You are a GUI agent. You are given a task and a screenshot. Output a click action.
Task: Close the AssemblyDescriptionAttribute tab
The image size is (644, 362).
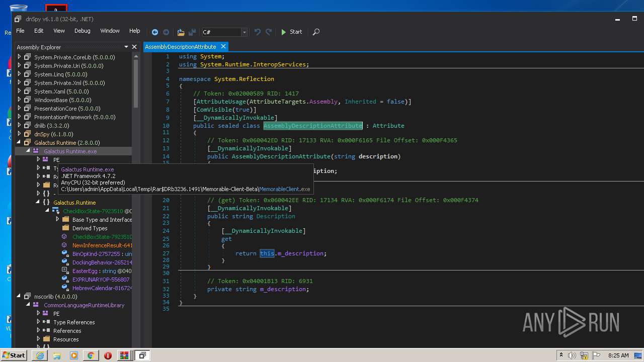coord(223,46)
